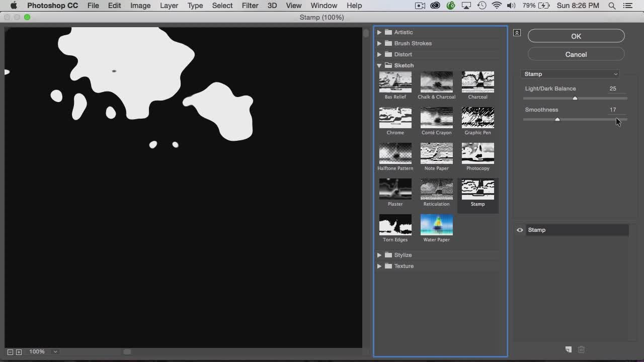Open the zoom percentage dropdown
644x362 pixels.
tap(55, 351)
